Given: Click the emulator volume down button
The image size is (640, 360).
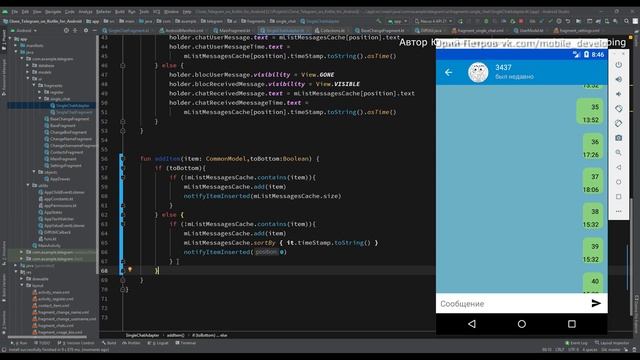Looking at the screenshot, I should (619, 94).
